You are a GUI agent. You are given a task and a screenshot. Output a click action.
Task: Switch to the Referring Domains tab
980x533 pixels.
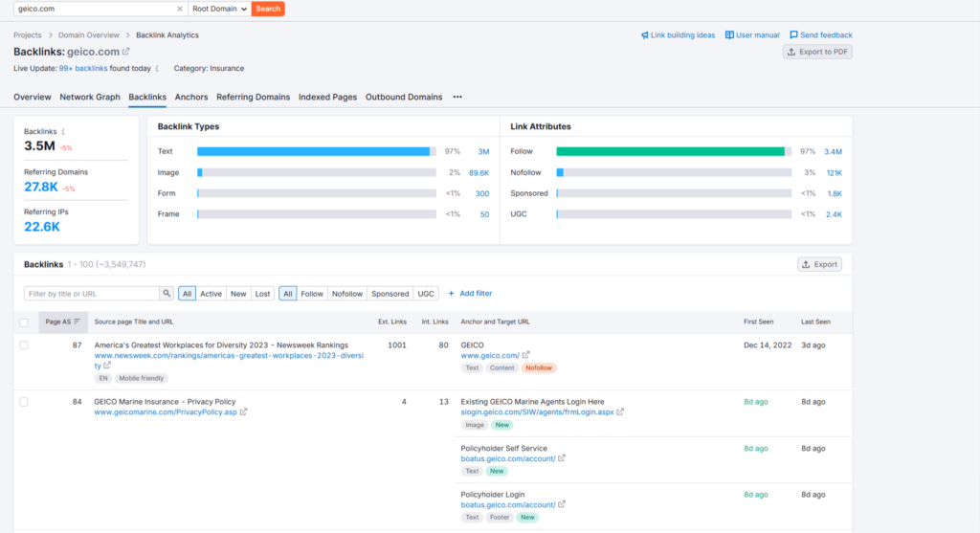pyautogui.click(x=253, y=97)
